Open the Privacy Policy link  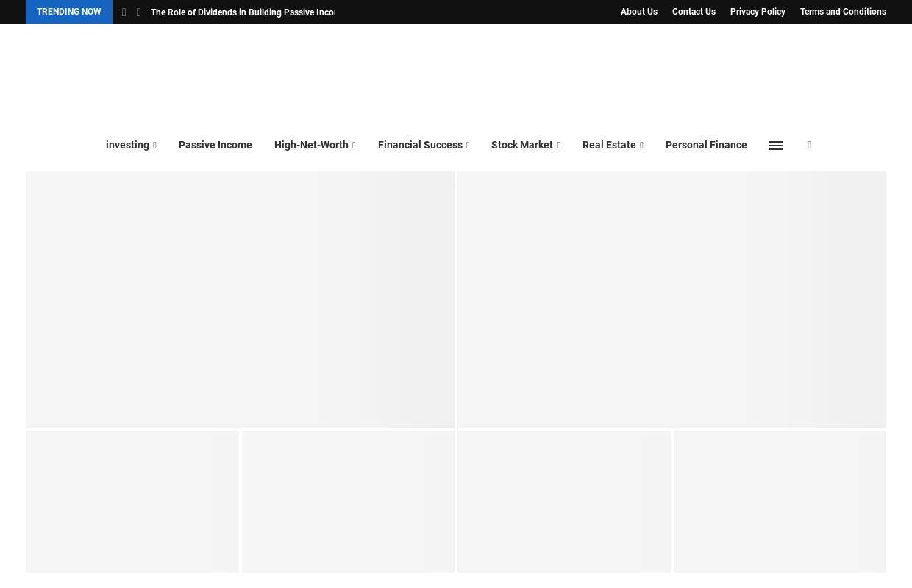coord(758,12)
